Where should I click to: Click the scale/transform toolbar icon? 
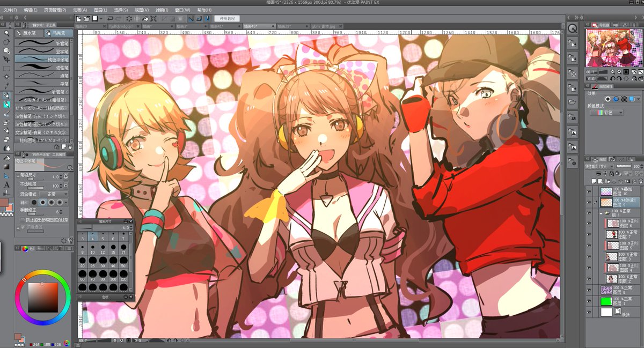[153, 19]
